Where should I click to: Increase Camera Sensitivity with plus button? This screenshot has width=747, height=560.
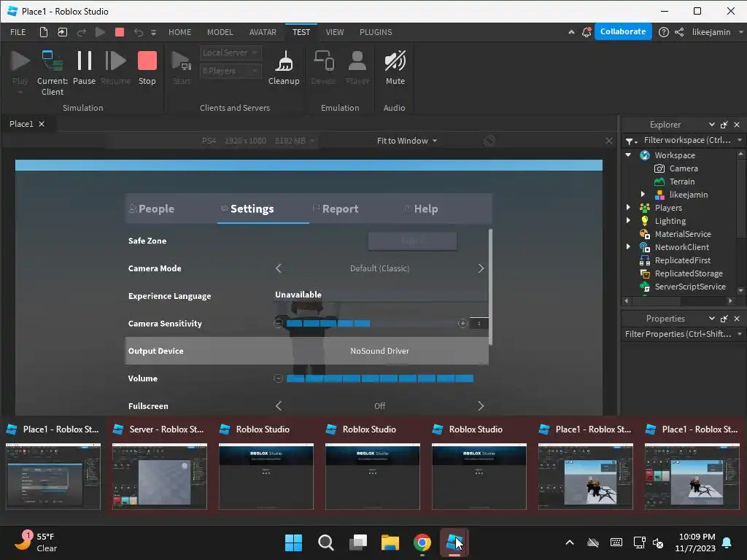pyautogui.click(x=462, y=323)
